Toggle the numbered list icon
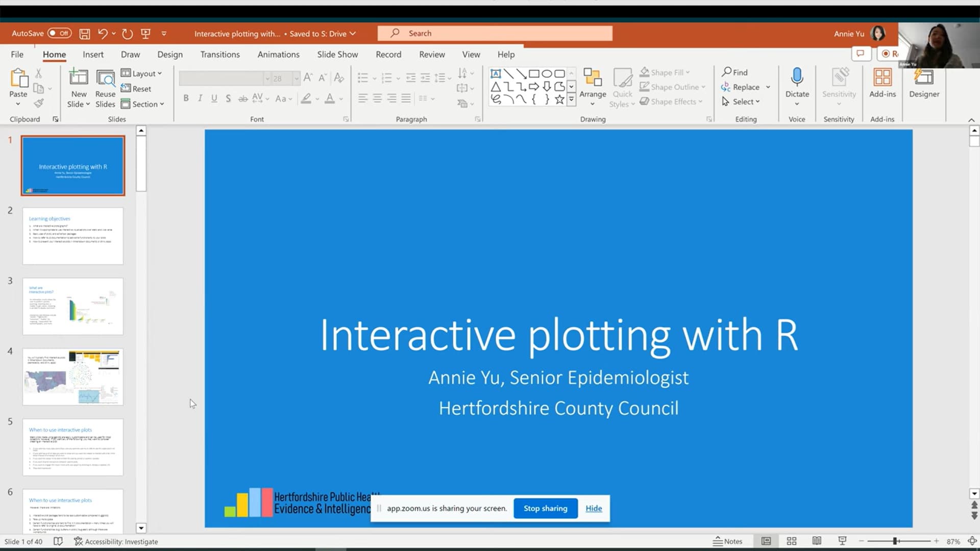 (387, 78)
